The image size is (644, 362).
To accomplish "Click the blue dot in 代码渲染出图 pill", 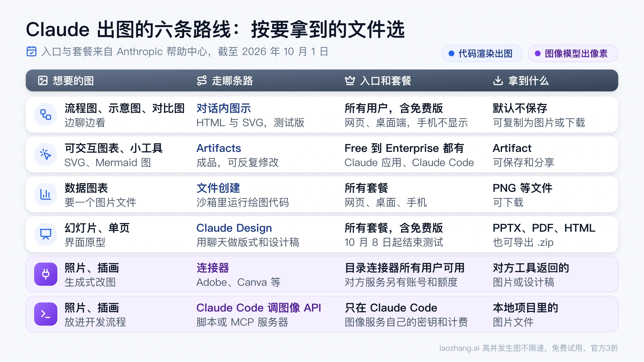I will coord(451,53).
